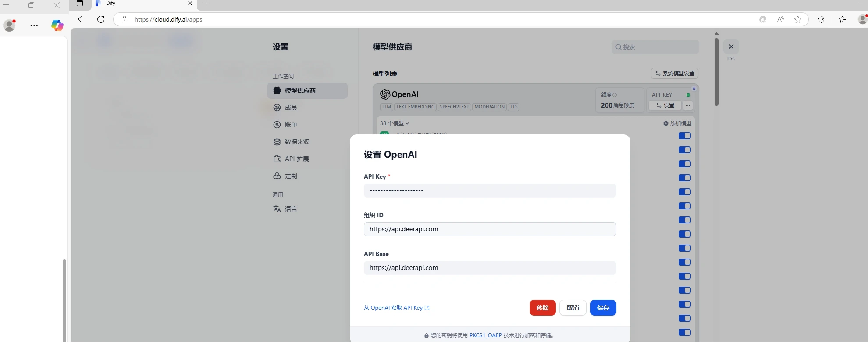Image resolution: width=868 pixels, height=342 pixels.
Task: Open the three-dot menu in the left sidebar
Action: coord(34,25)
